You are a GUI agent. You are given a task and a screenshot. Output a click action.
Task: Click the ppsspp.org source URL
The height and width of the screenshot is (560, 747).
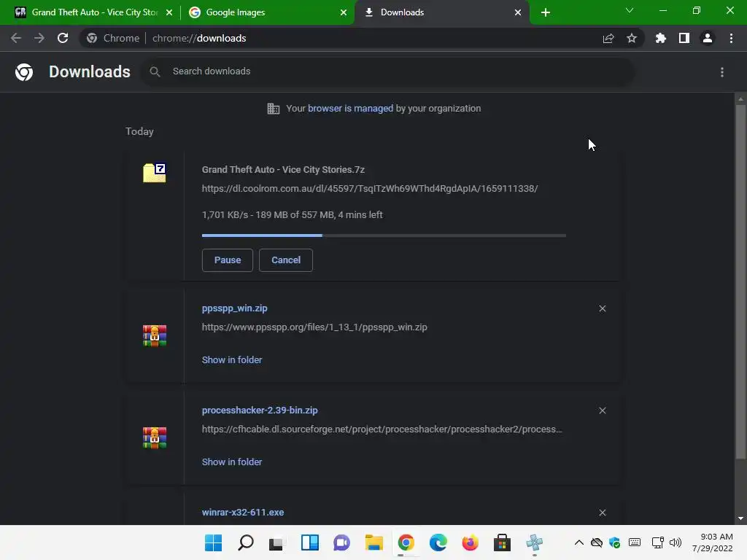coord(314,327)
